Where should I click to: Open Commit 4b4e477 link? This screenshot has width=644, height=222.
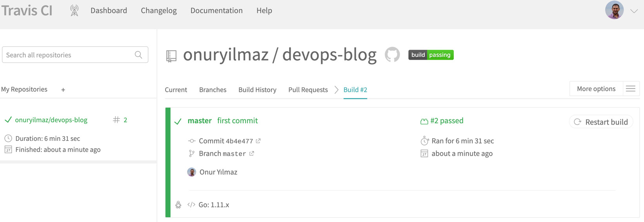point(226,141)
